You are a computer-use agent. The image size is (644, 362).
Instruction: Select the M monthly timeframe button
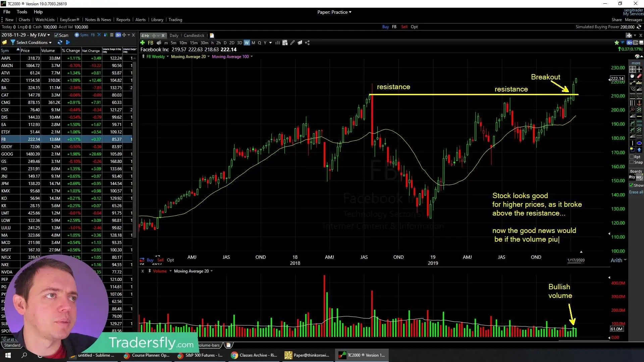point(253,43)
